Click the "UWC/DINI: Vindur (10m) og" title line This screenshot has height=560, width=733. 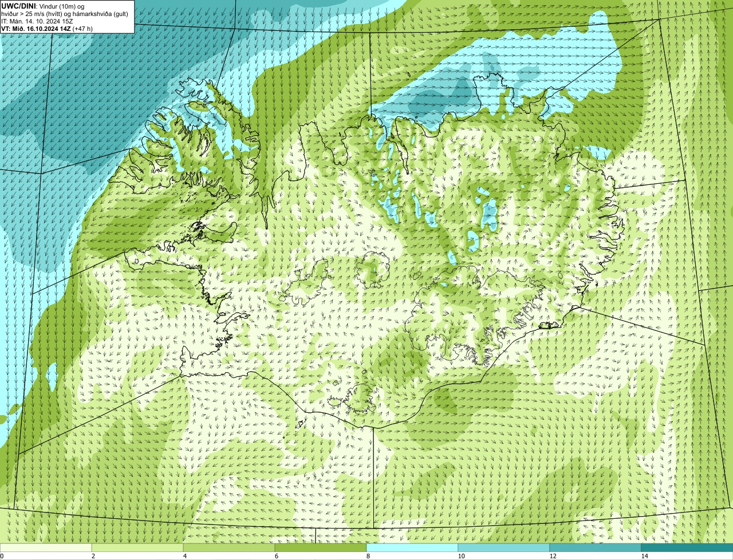tap(43, 5)
